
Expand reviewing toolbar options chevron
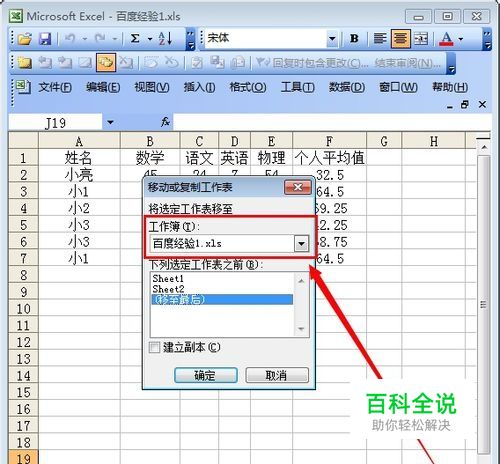tap(451, 63)
